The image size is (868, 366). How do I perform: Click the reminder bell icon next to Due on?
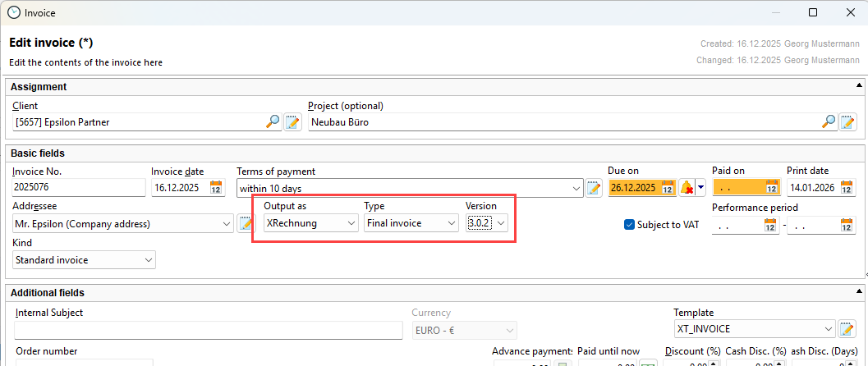[687, 188]
